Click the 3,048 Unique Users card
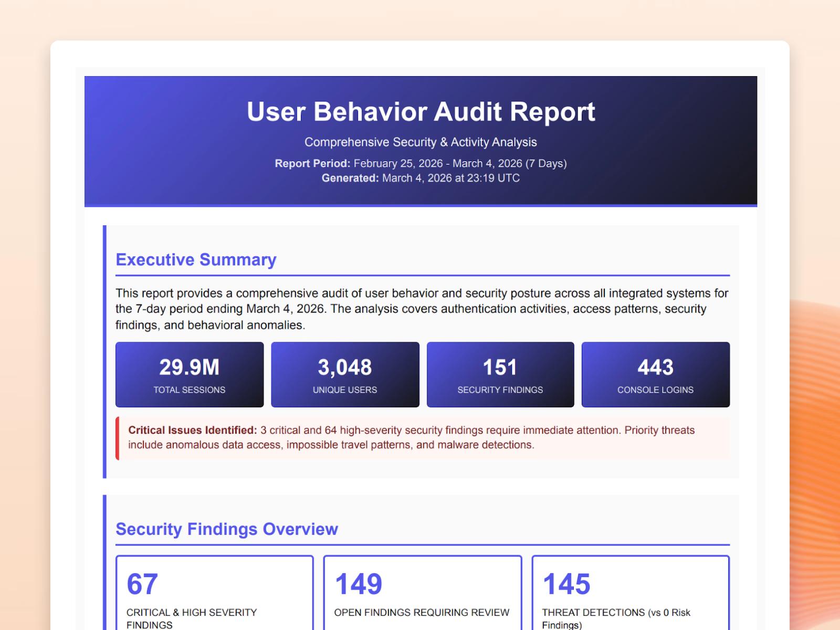The height and width of the screenshot is (630, 840). tap(345, 374)
